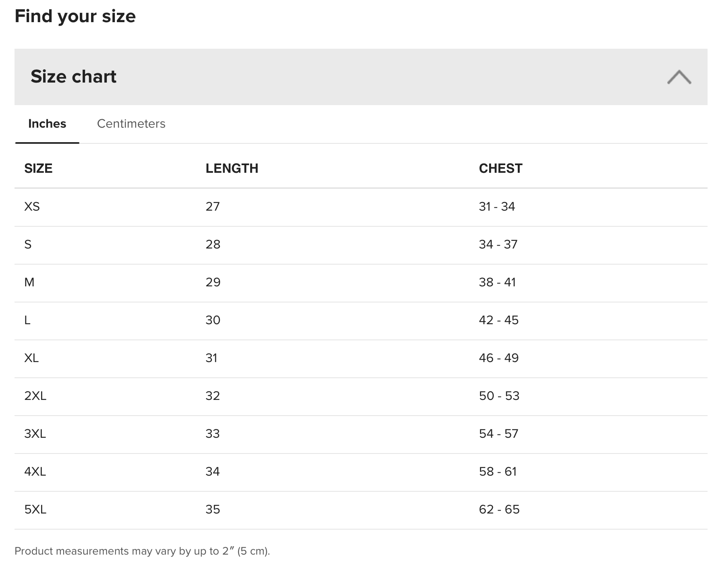
Task: Click the LENGTH column header
Action: point(232,168)
